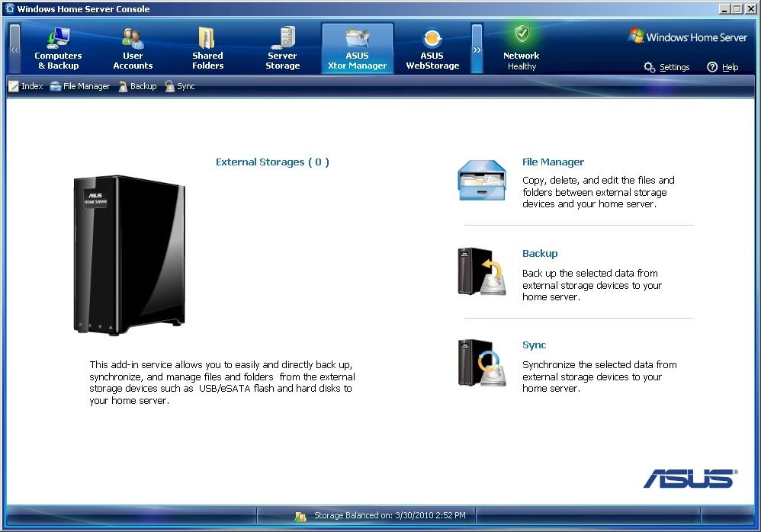Go to the Server Storage tab
The width and height of the screenshot is (761, 532).
(x=282, y=49)
